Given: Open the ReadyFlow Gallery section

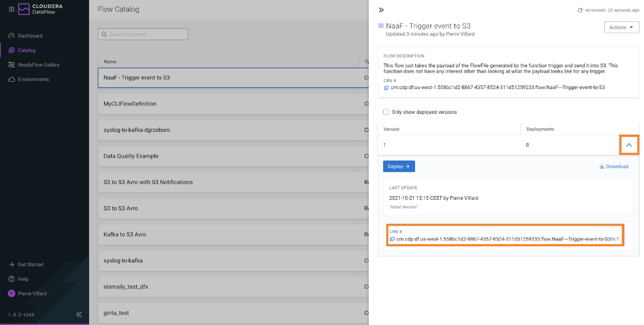Looking at the screenshot, I should click(x=38, y=65).
